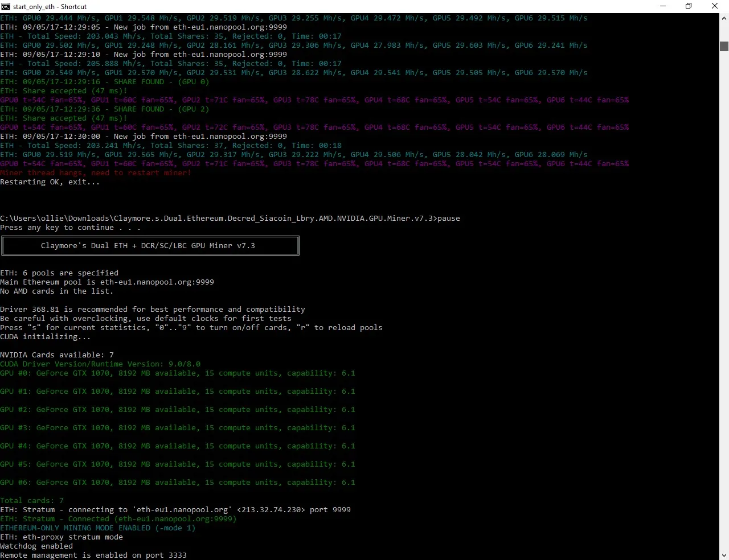Click the command prompt path line ending with 'pause'
The height and width of the screenshot is (560, 729).
230,219
